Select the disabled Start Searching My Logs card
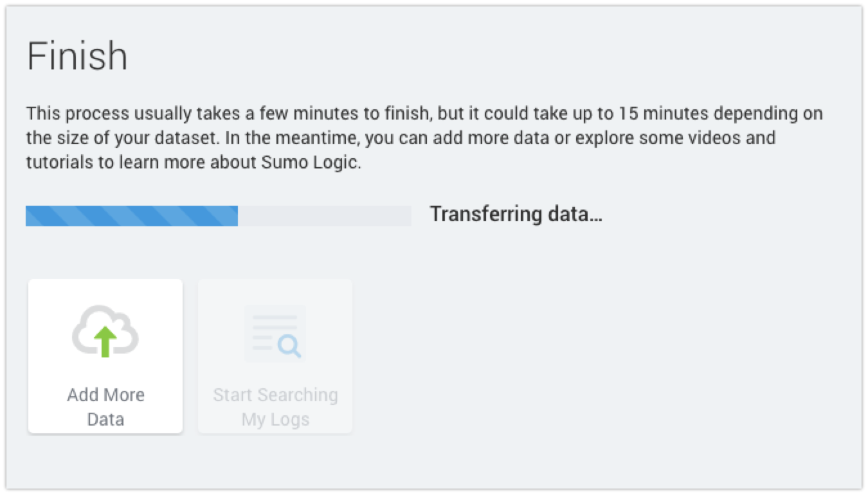Viewport: 868px width, 495px height. 275,355
